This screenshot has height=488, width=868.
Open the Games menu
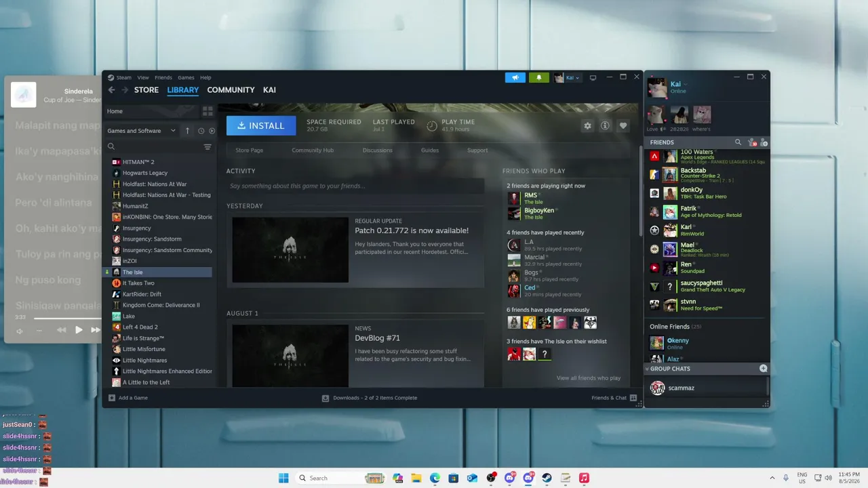186,77
